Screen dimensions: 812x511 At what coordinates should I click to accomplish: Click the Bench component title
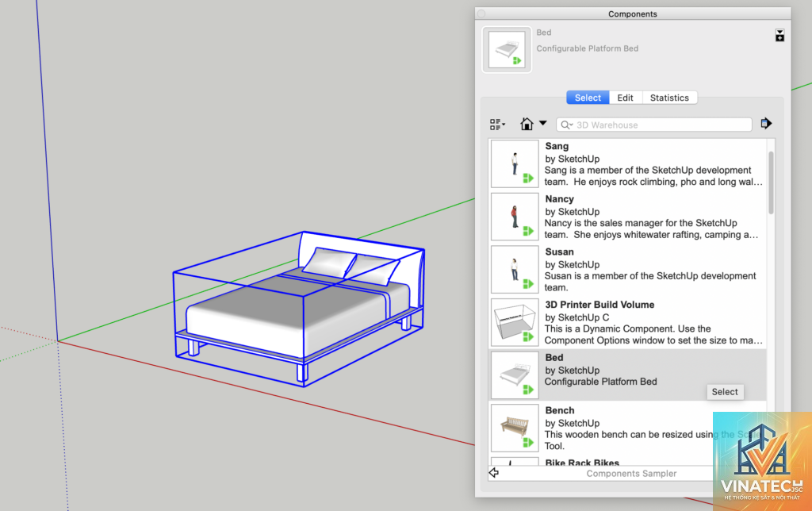click(560, 410)
